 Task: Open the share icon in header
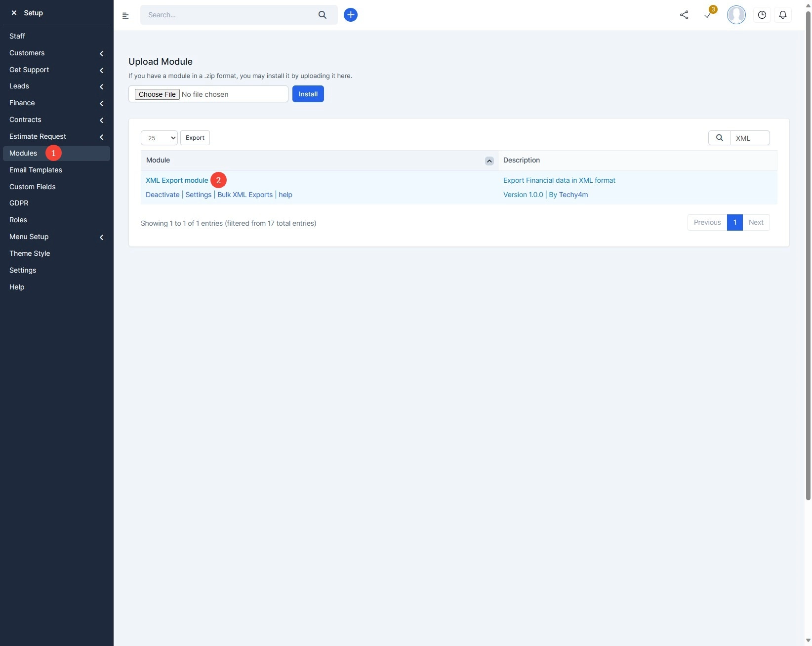click(684, 15)
